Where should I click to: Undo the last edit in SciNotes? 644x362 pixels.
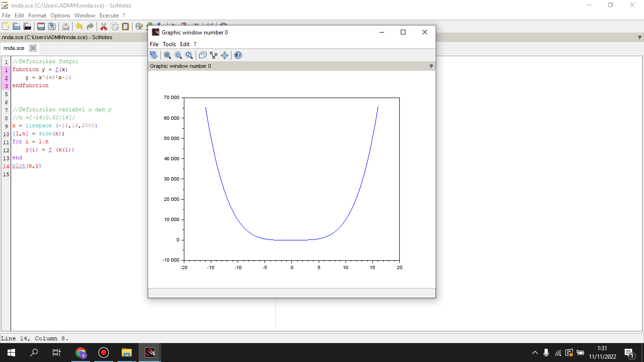coord(79,26)
